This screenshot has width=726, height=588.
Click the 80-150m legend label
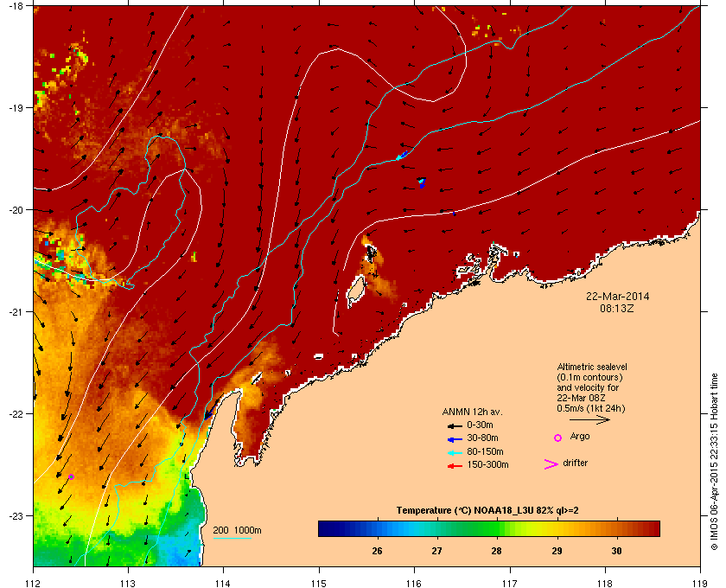[485, 451]
